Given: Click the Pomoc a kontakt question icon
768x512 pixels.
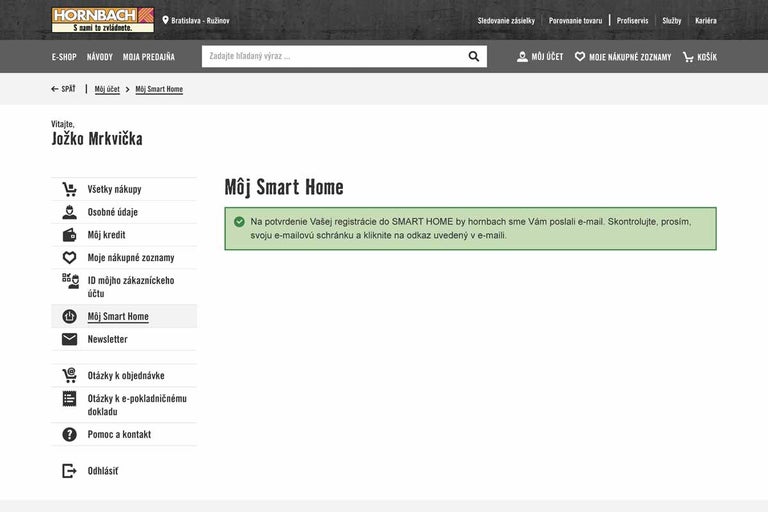Looking at the screenshot, I should click(69, 435).
